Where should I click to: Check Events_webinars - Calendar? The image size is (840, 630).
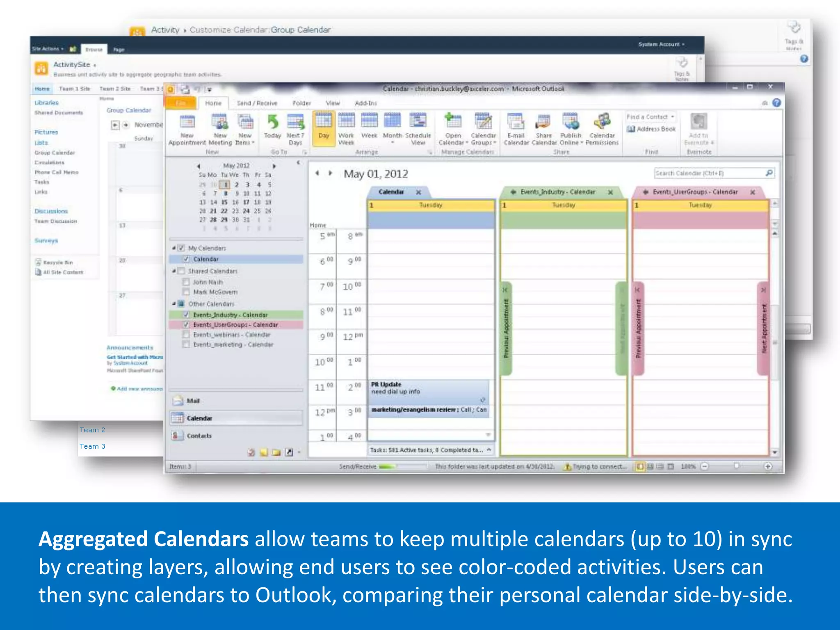coord(186,335)
